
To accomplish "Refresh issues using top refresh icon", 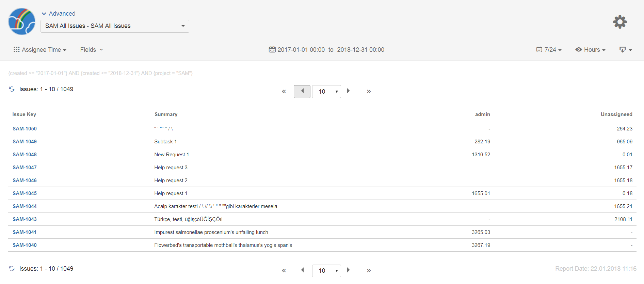I will 12,89.
